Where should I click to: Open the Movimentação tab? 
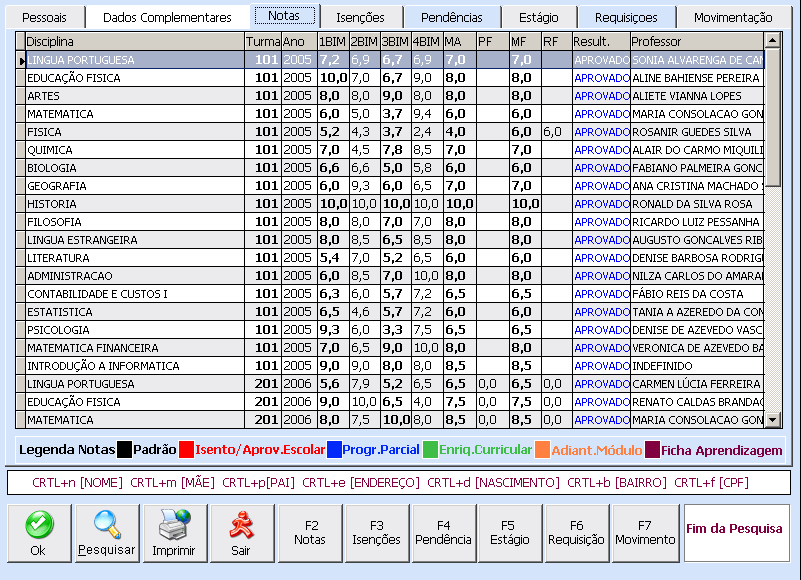733,17
